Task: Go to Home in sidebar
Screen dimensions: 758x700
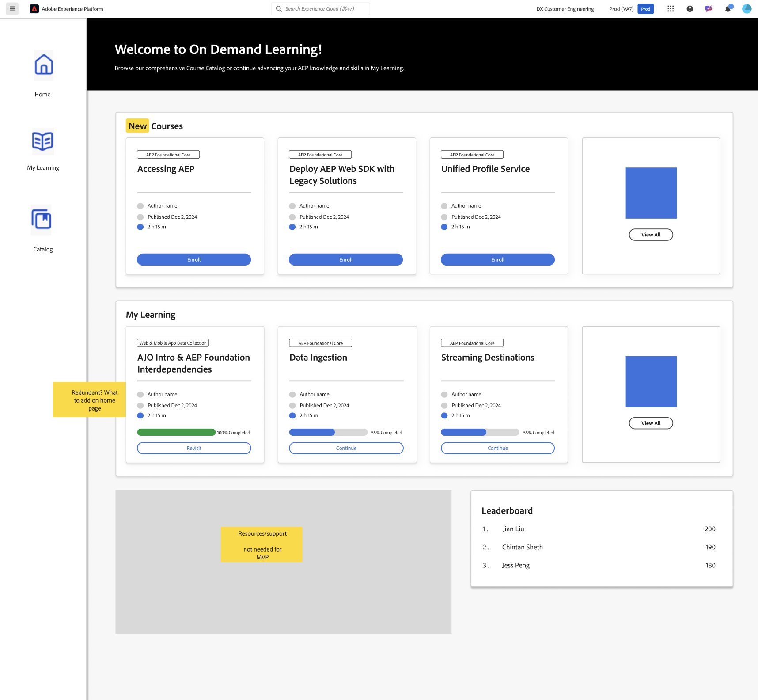Action: (43, 94)
